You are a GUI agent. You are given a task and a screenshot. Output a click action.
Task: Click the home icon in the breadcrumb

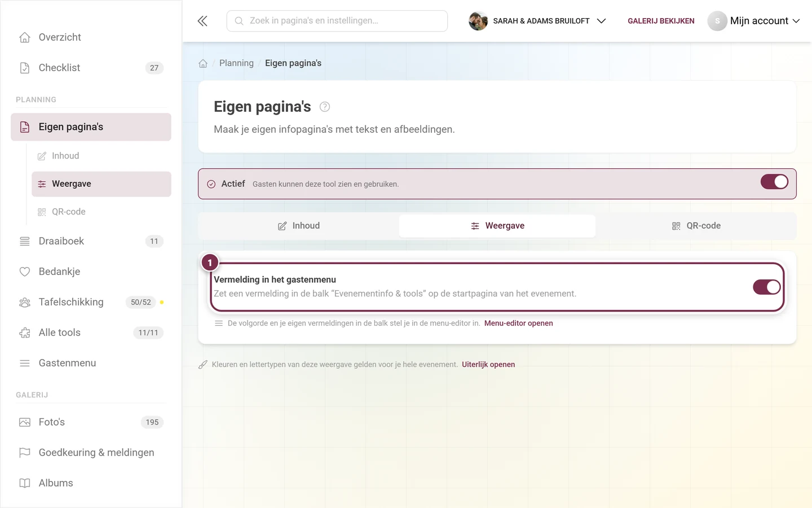click(203, 63)
